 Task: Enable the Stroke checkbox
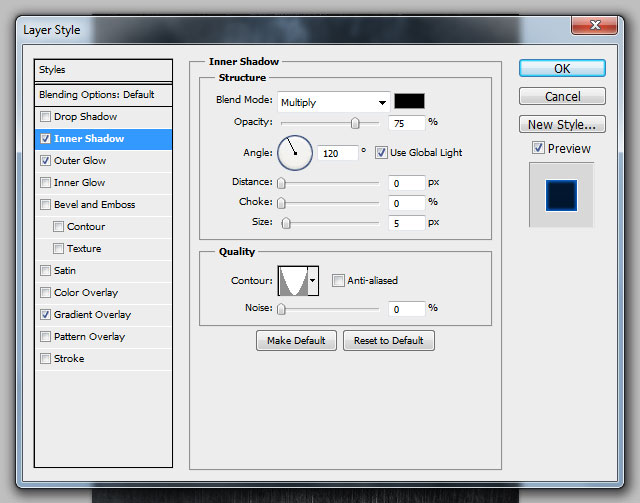(45, 359)
